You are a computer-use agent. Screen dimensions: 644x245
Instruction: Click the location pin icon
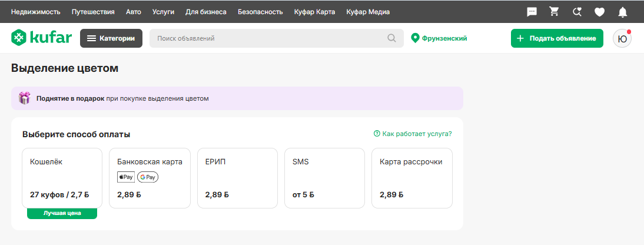415,38
